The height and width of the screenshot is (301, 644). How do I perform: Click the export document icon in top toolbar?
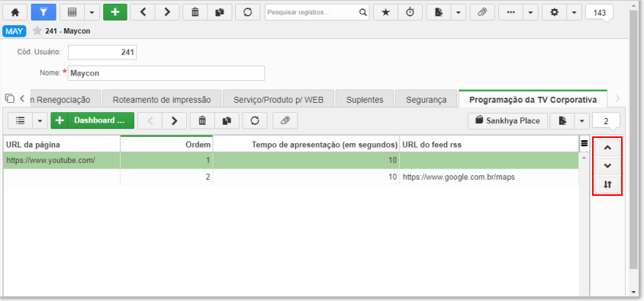point(439,12)
